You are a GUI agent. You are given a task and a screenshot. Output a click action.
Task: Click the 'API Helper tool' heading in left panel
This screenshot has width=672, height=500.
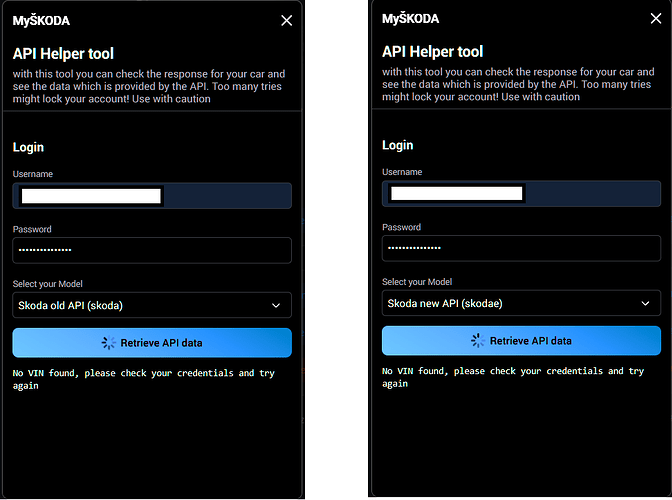pos(63,54)
